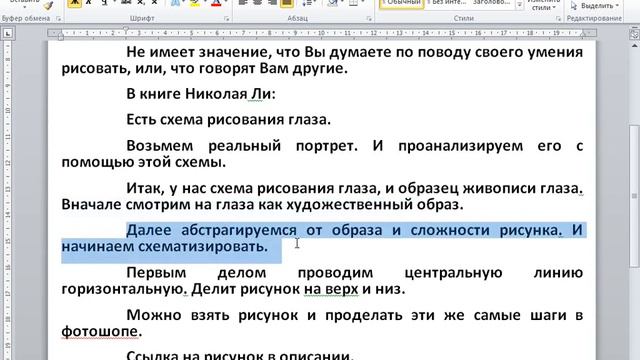Click underlined word "Ли"
Image resolution: width=640 pixels, height=360 pixels.
260,94
